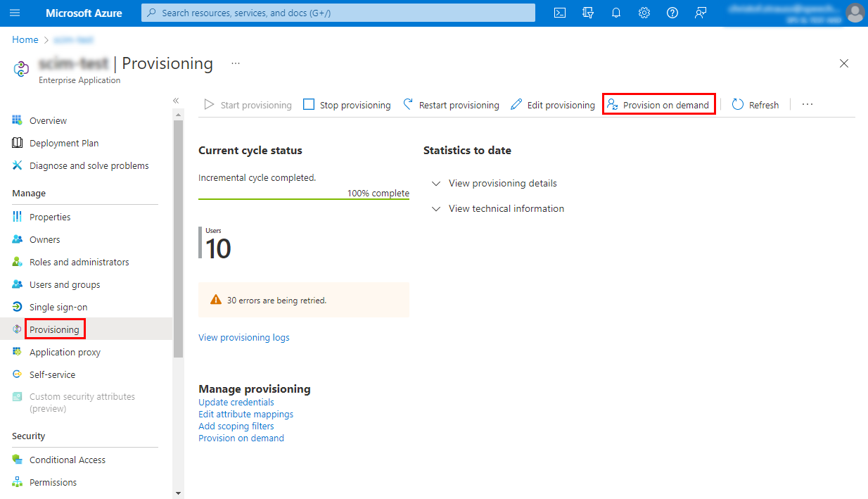Click the Provisioning sidebar icon
Viewport: 868px width, 499px height.
tap(18, 329)
